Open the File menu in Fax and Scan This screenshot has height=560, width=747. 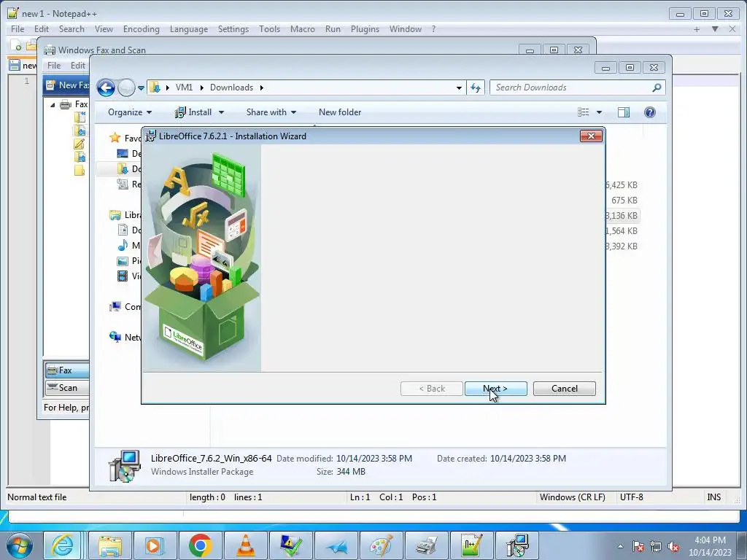pos(54,65)
